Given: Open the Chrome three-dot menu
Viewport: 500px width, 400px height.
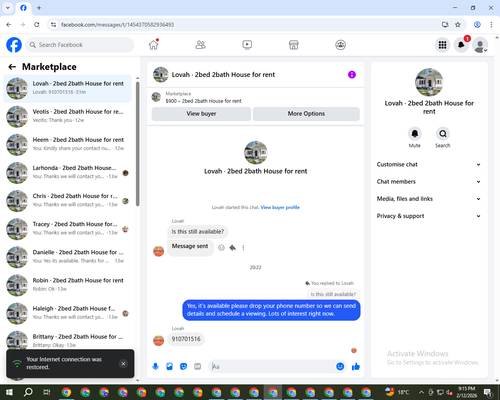Looking at the screenshot, I should tap(491, 25).
